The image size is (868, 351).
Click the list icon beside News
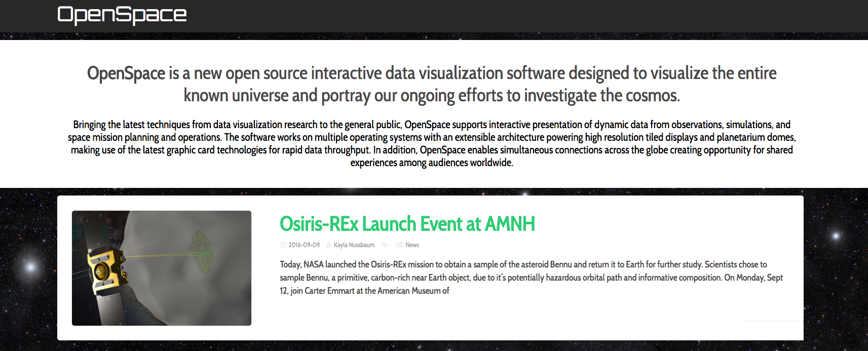click(400, 245)
